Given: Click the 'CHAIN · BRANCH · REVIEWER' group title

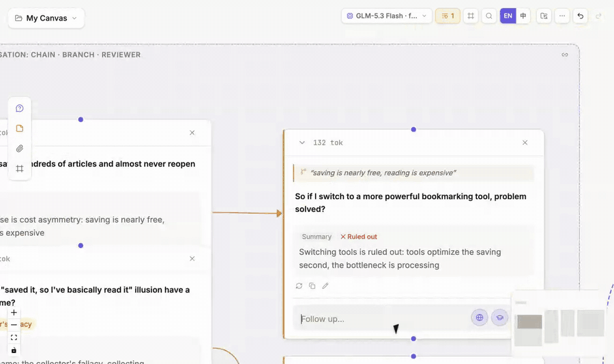Looking at the screenshot, I should [x=86, y=55].
